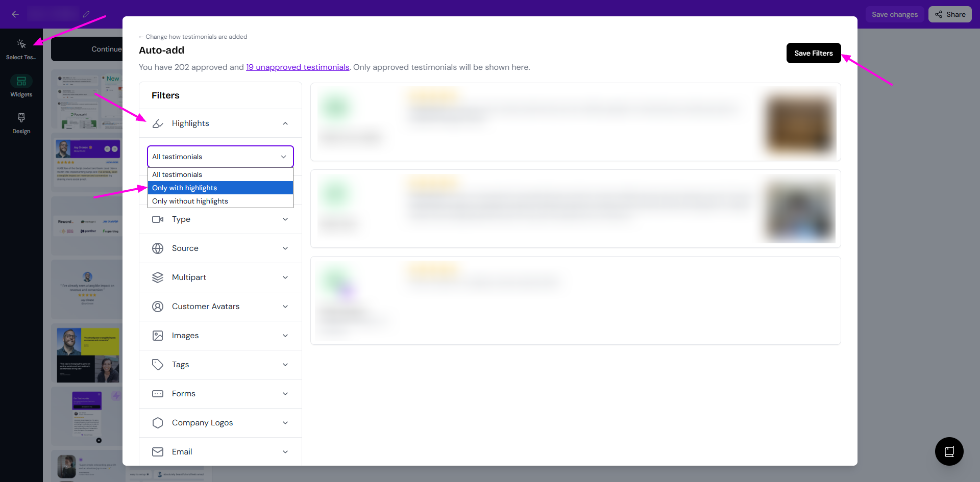The image size is (980, 482).
Task: Open the 19 unapproved testimonials link
Action: pyautogui.click(x=298, y=67)
